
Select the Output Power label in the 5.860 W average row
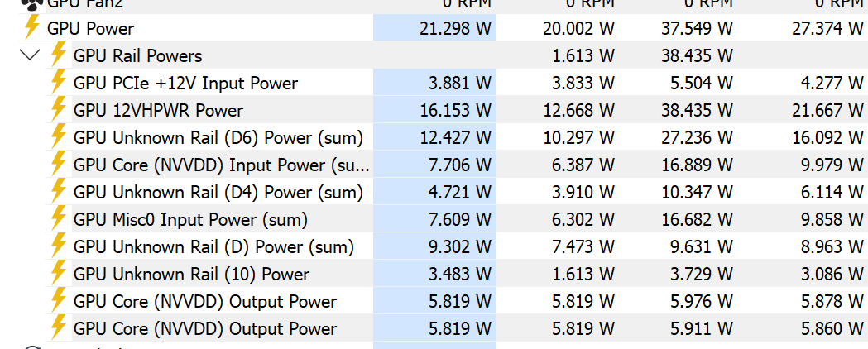coord(205,329)
